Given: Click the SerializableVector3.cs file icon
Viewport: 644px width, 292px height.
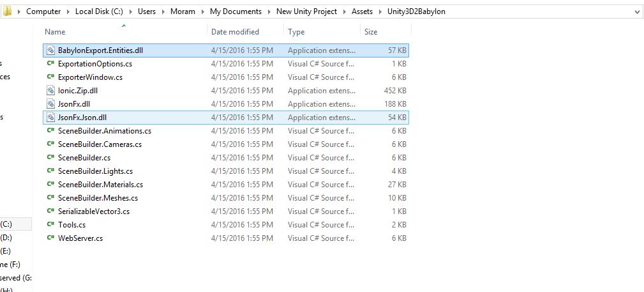Looking at the screenshot, I should [x=50, y=211].
